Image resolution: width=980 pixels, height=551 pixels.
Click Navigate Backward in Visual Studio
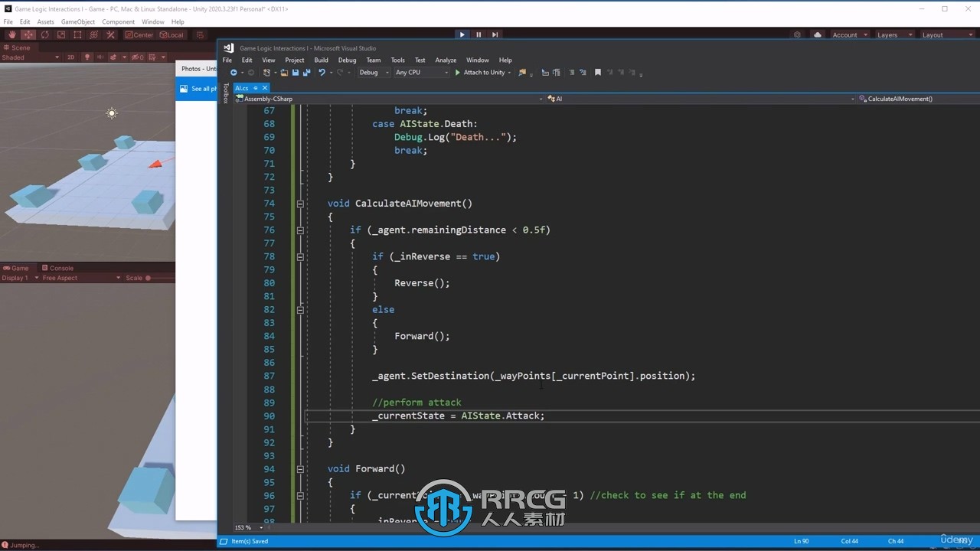(x=234, y=73)
